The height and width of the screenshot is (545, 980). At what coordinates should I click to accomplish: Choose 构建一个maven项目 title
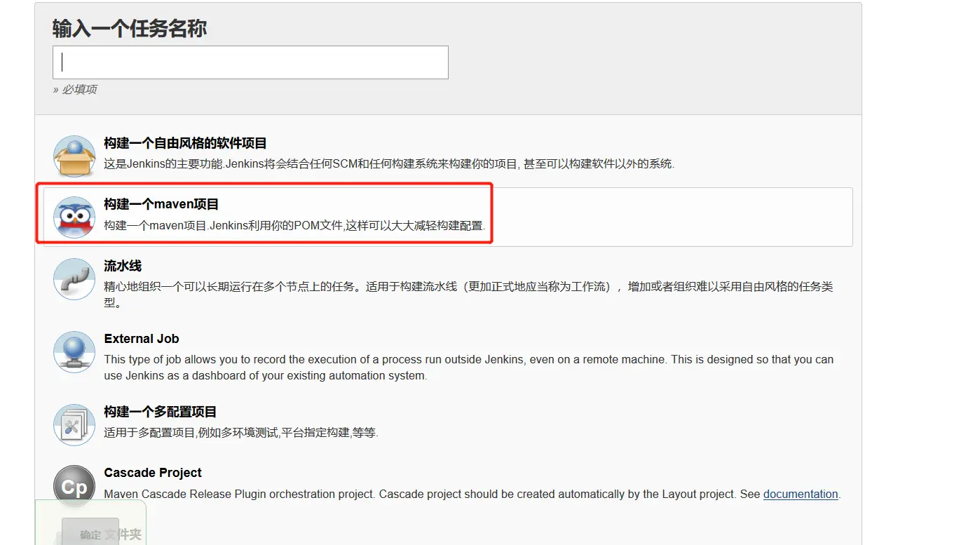coord(161,204)
